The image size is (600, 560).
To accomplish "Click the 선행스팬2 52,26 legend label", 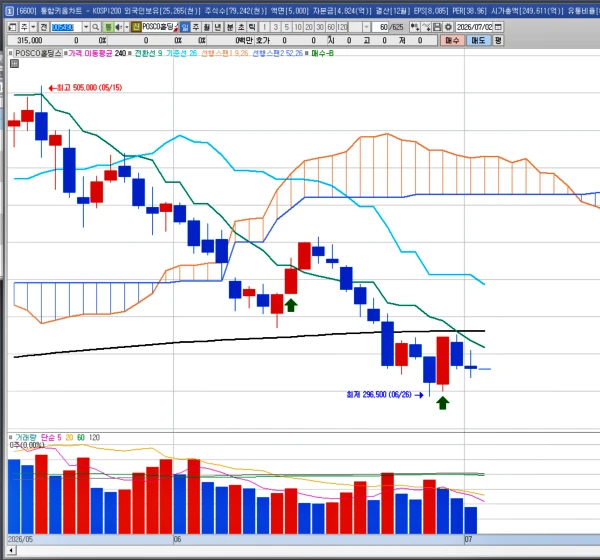I will tap(277, 53).
